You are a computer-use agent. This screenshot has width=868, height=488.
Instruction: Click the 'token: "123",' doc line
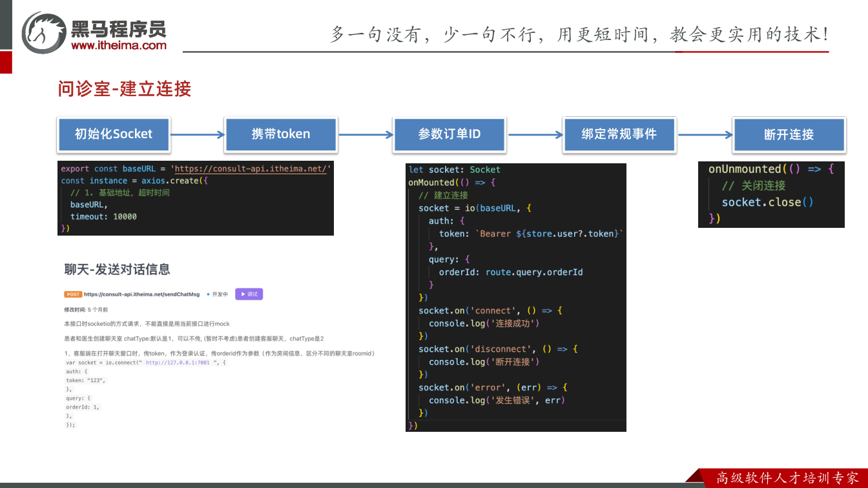click(x=85, y=380)
